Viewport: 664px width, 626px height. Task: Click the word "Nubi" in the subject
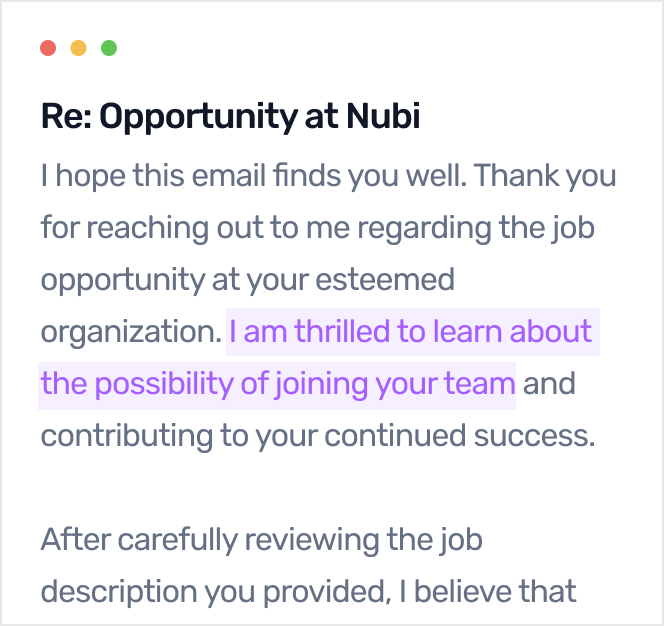pyautogui.click(x=383, y=117)
